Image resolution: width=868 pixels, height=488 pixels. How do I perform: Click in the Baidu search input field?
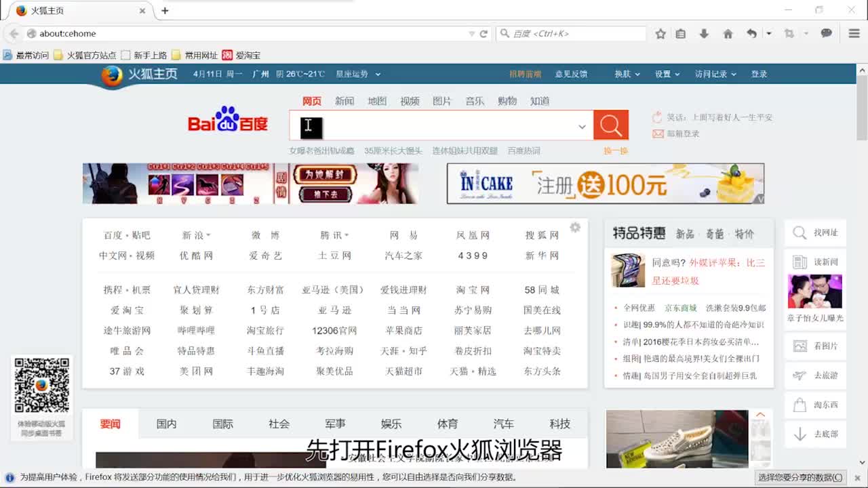[x=441, y=125]
